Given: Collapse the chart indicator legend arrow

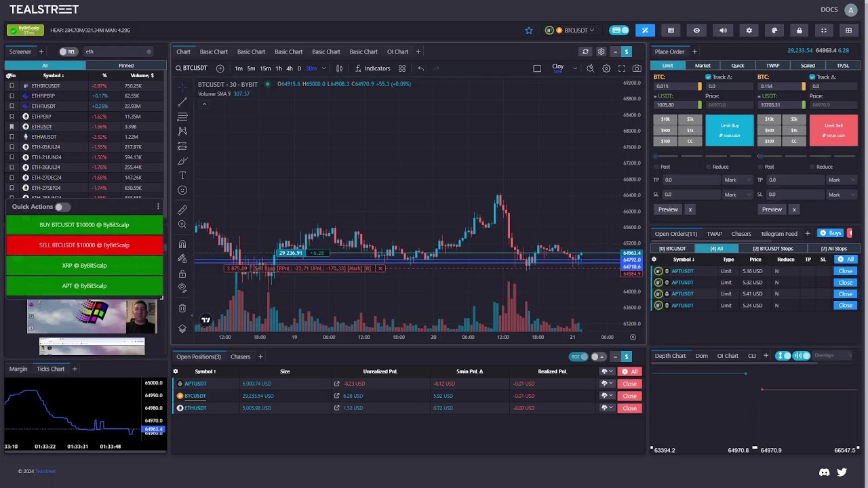Looking at the screenshot, I should point(204,104).
